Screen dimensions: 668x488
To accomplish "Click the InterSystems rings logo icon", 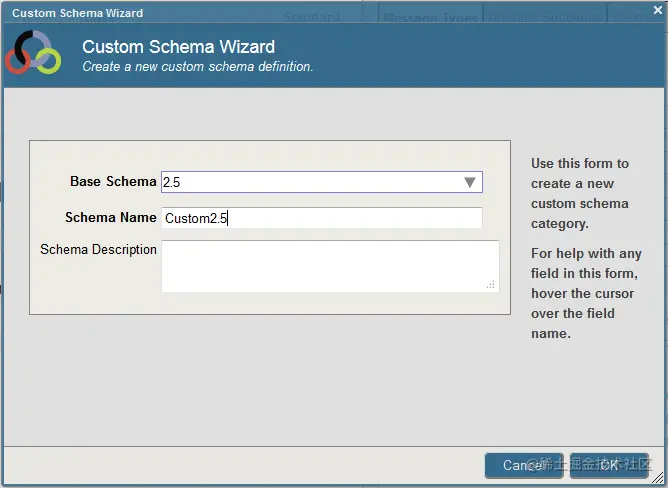I will pyautogui.click(x=33, y=52).
